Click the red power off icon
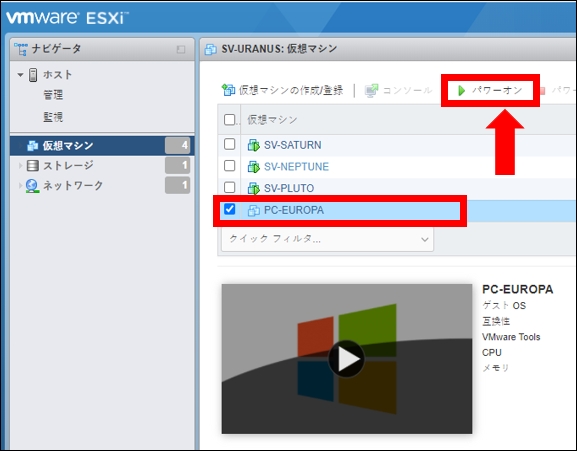Image resolution: width=577 pixels, height=451 pixels. 542,90
